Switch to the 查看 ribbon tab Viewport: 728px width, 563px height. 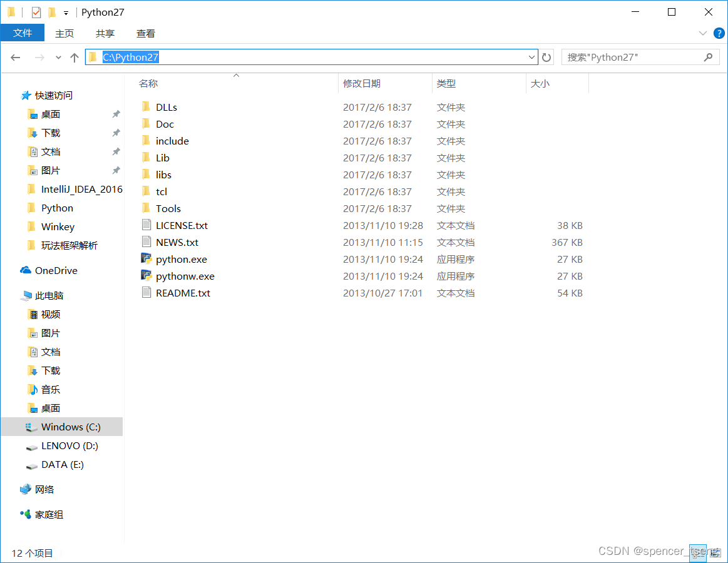point(145,33)
